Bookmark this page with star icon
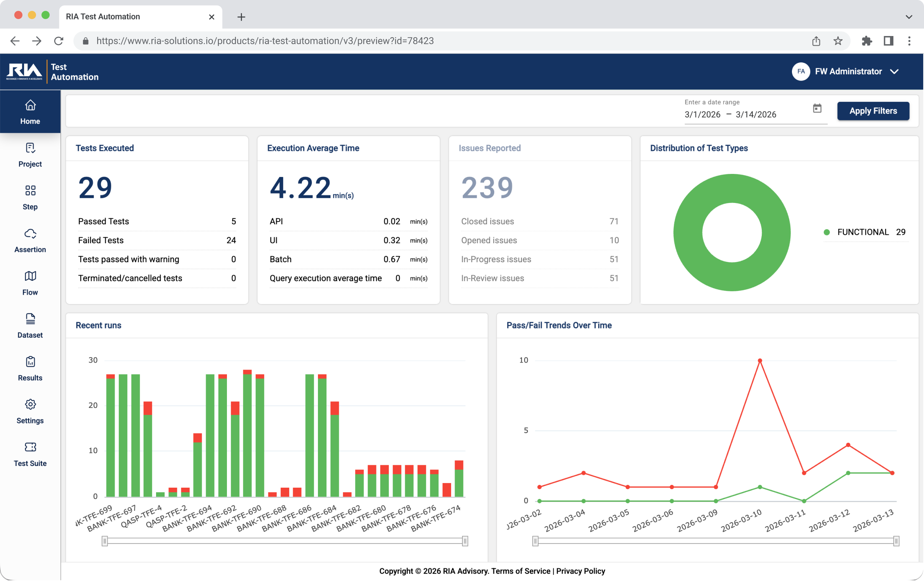The width and height of the screenshot is (924, 581). [838, 41]
